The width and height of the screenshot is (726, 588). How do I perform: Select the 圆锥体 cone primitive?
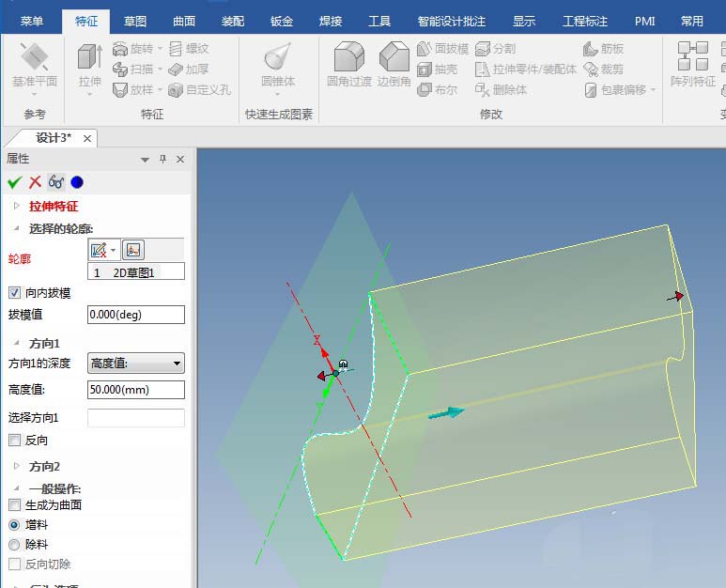278,64
